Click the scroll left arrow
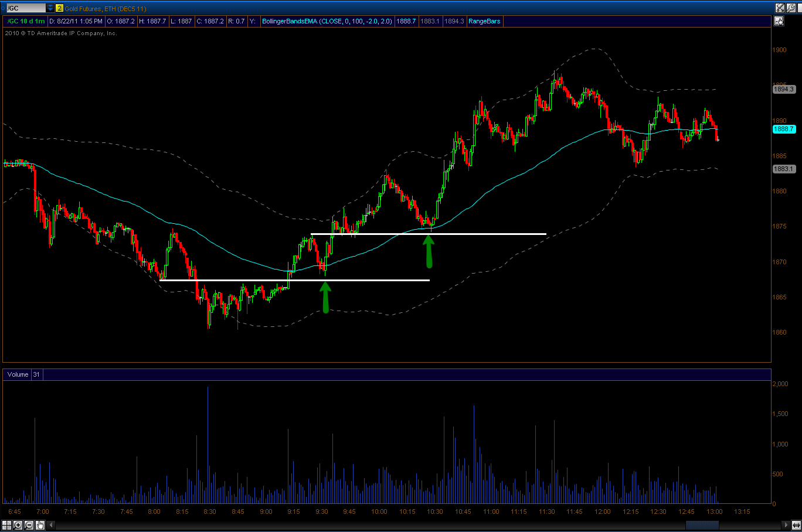The width and height of the screenshot is (802, 532). [x=51, y=525]
